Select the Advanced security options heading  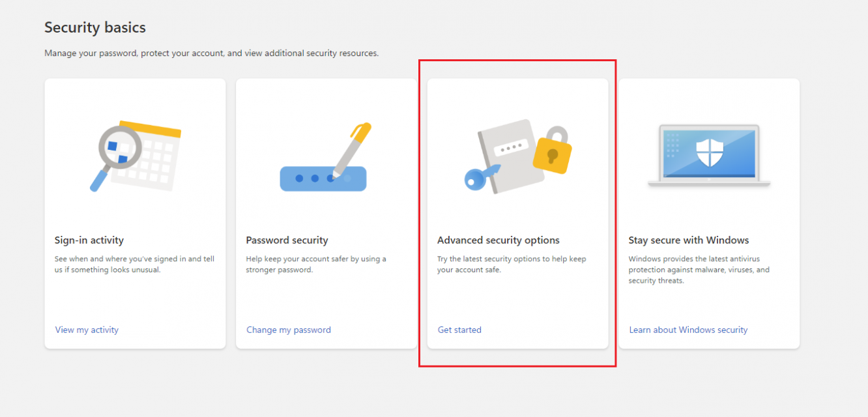[x=499, y=240]
